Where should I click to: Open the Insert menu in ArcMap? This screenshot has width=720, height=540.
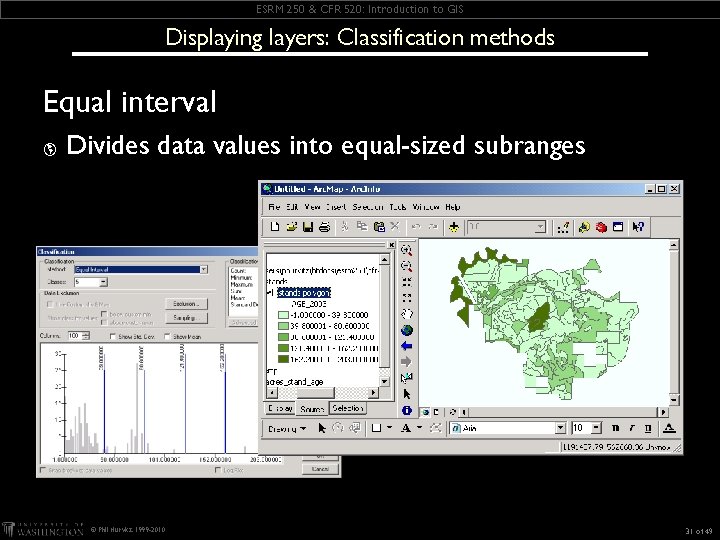[x=336, y=207]
